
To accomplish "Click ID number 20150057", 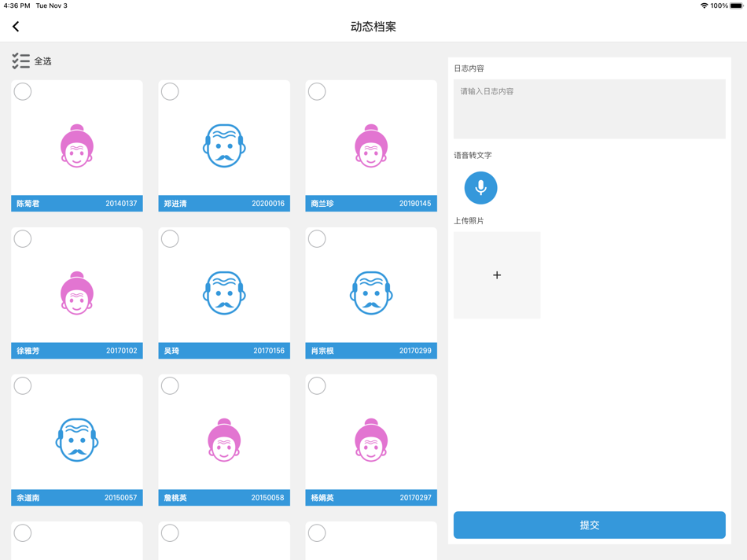I will (x=120, y=498).
